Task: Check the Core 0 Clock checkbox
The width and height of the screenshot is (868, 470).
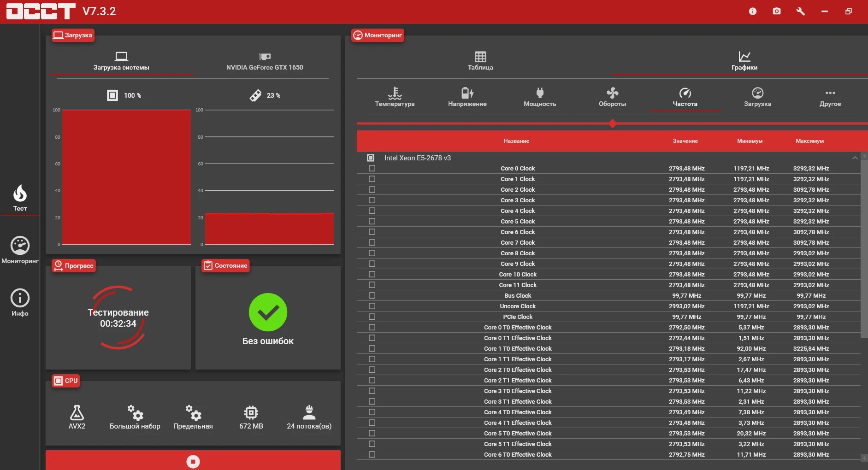Action: coord(372,168)
